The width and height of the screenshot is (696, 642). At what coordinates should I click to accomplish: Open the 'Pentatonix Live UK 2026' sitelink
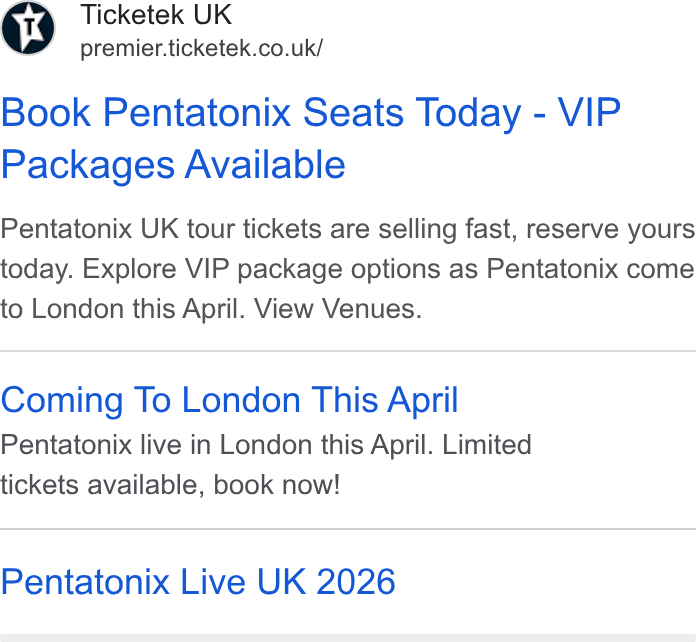tap(198, 582)
